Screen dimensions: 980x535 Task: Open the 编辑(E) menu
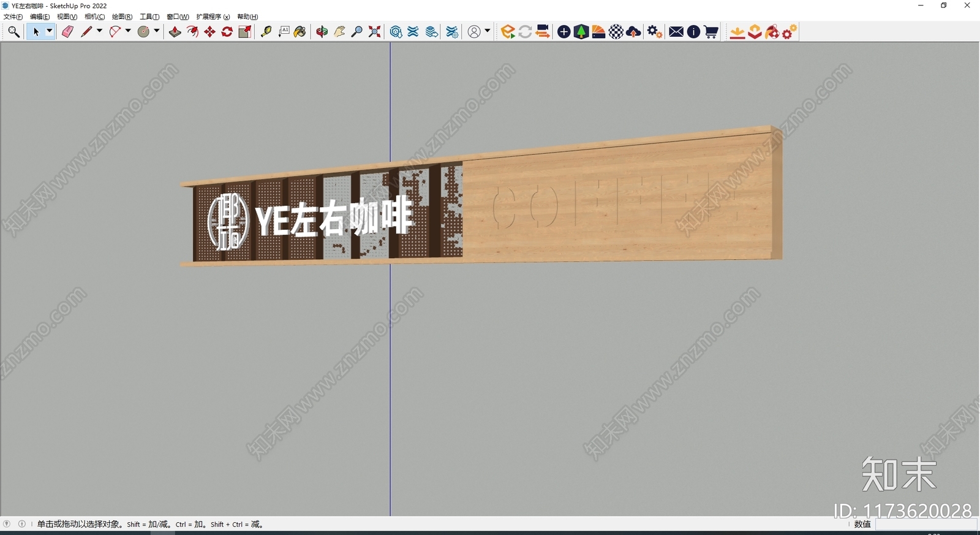tap(40, 17)
